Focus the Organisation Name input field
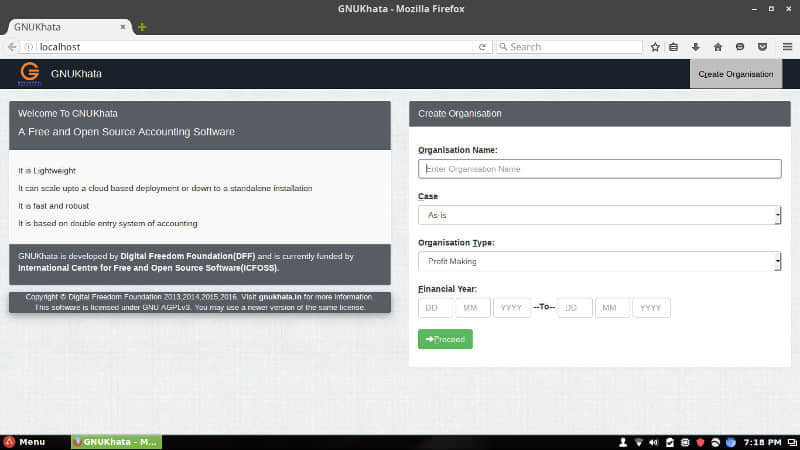Viewport: 800px width, 450px height. [599, 169]
